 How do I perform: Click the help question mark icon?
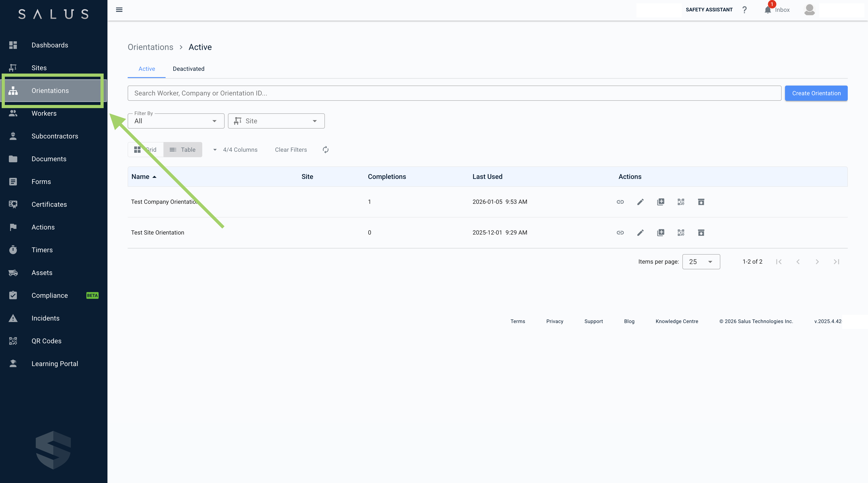(744, 10)
